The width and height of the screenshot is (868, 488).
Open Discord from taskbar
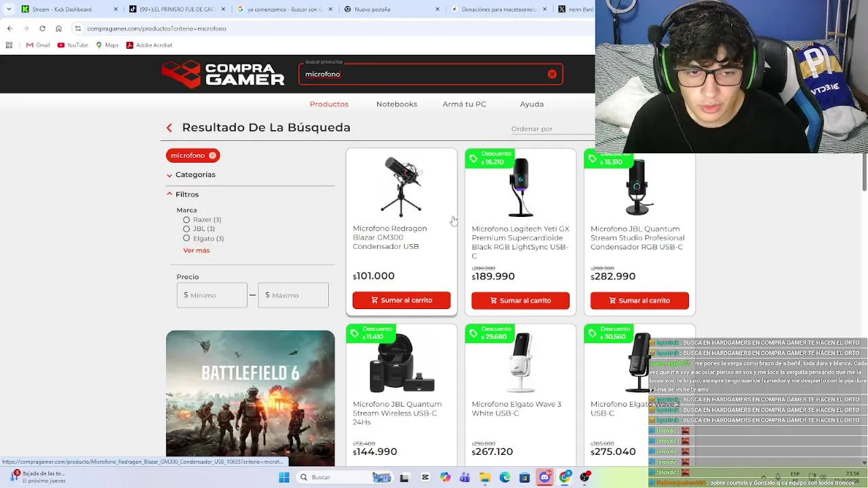tap(545, 477)
